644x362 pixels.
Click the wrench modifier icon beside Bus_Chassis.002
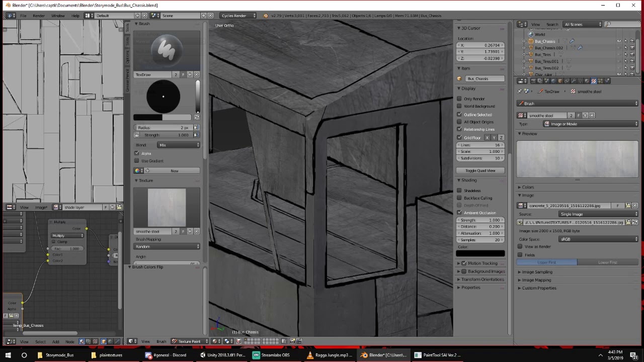[x=580, y=48]
